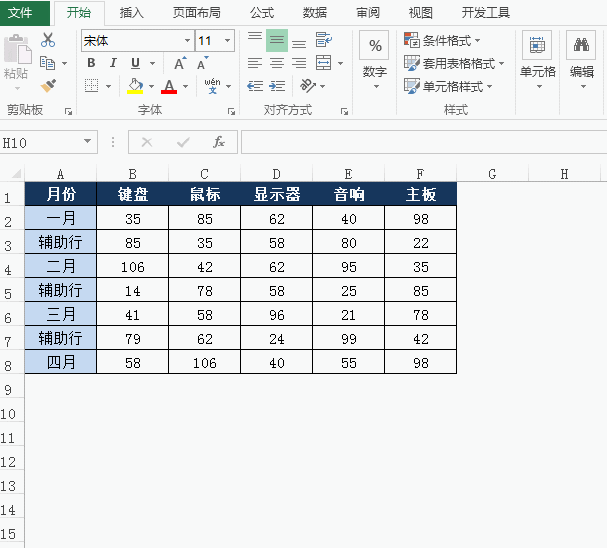
Task: Select cell containing 二月
Action: click(61, 266)
